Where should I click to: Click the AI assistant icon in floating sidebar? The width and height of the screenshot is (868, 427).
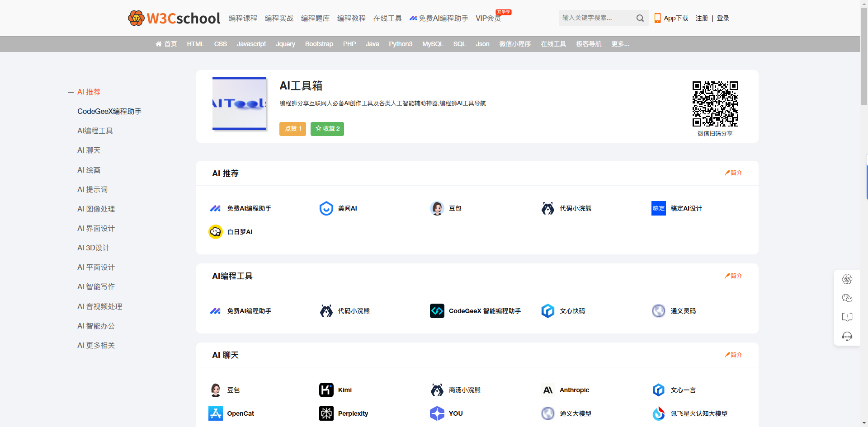click(x=847, y=279)
